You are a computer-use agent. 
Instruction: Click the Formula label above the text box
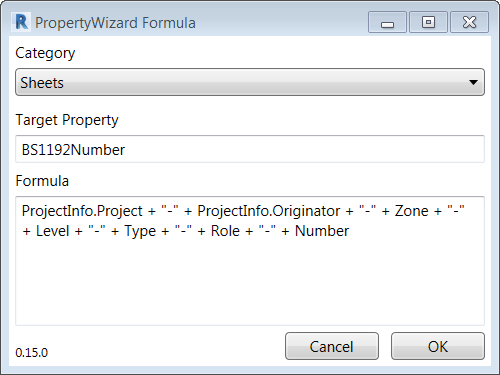point(42,181)
